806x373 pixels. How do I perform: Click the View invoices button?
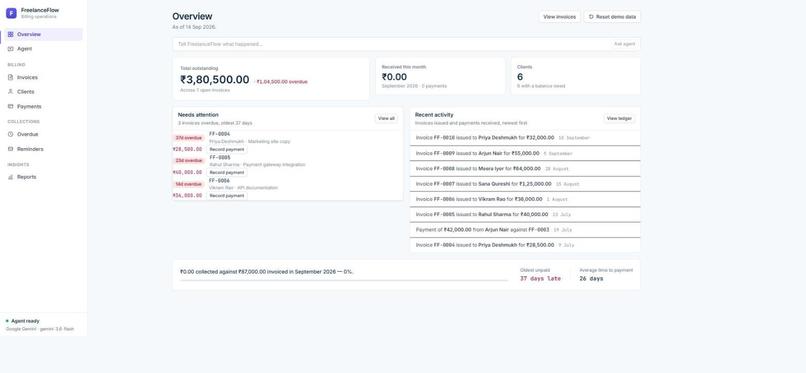point(559,17)
